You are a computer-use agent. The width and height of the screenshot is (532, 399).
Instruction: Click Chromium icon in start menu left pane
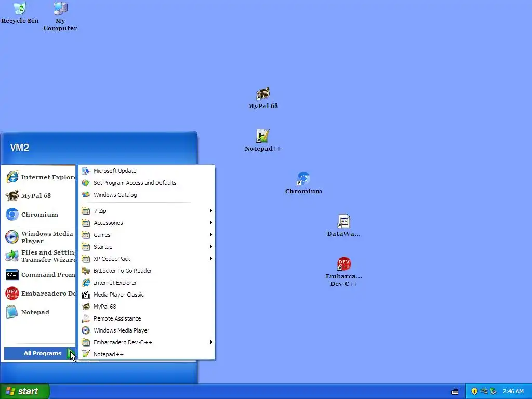(12, 215)
